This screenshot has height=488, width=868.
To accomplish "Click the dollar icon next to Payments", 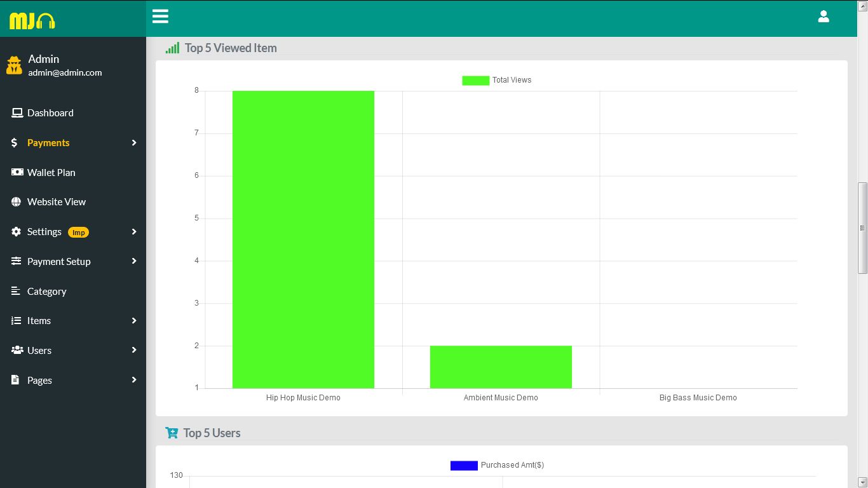I will point(14,143).
